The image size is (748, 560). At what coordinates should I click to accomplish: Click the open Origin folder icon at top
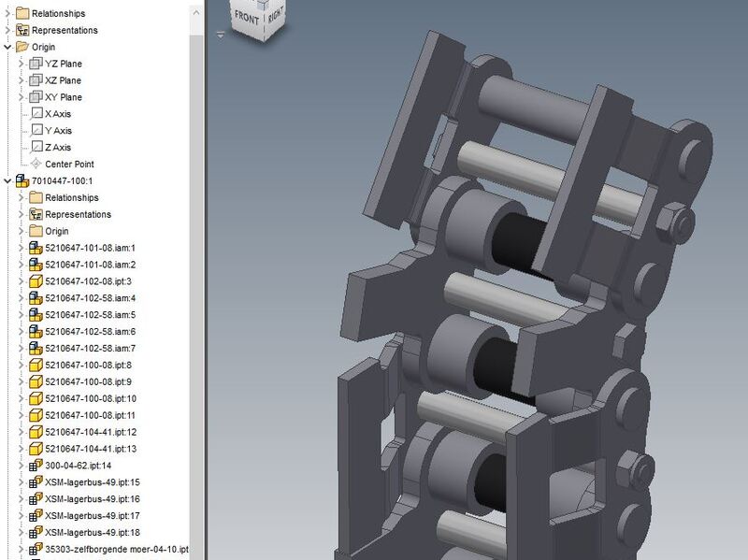[x=22, y=47]
